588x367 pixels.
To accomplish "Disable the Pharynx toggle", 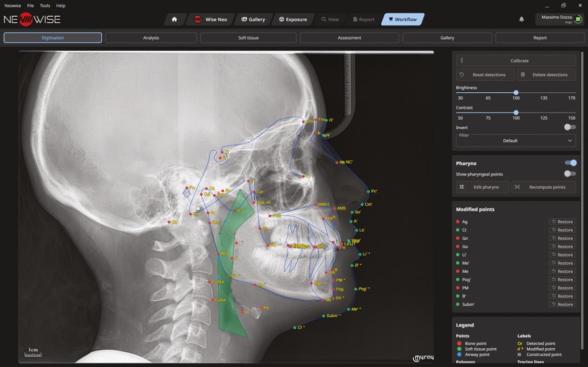I will click(x=570, y=163).
